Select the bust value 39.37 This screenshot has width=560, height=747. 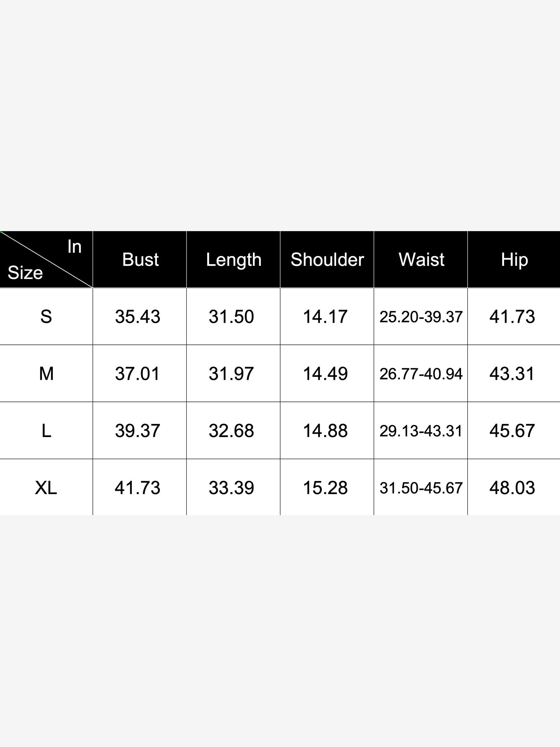click(138, 431)
